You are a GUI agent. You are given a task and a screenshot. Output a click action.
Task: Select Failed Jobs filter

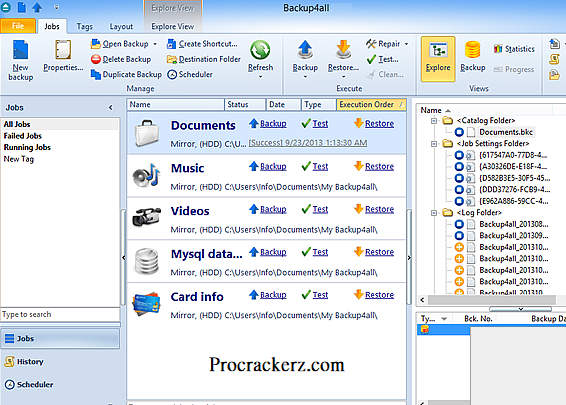click(23, 136)
